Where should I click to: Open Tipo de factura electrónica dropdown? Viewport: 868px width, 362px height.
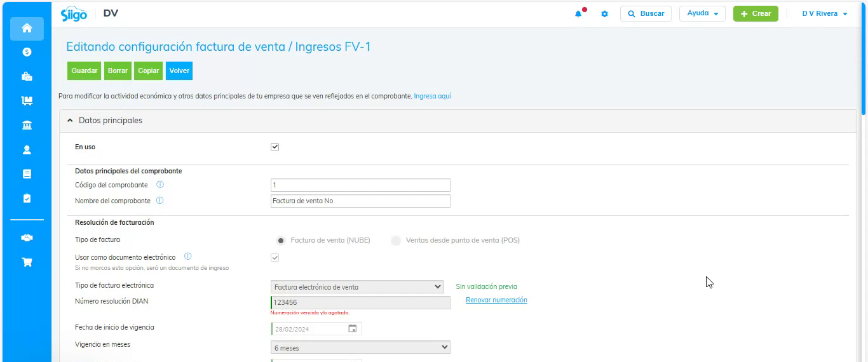[x=357, y=287]
